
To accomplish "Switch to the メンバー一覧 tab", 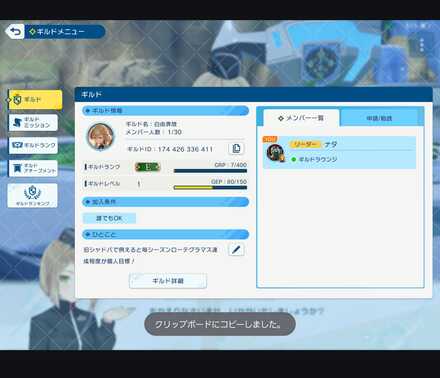I will click(x=301, y=118).
